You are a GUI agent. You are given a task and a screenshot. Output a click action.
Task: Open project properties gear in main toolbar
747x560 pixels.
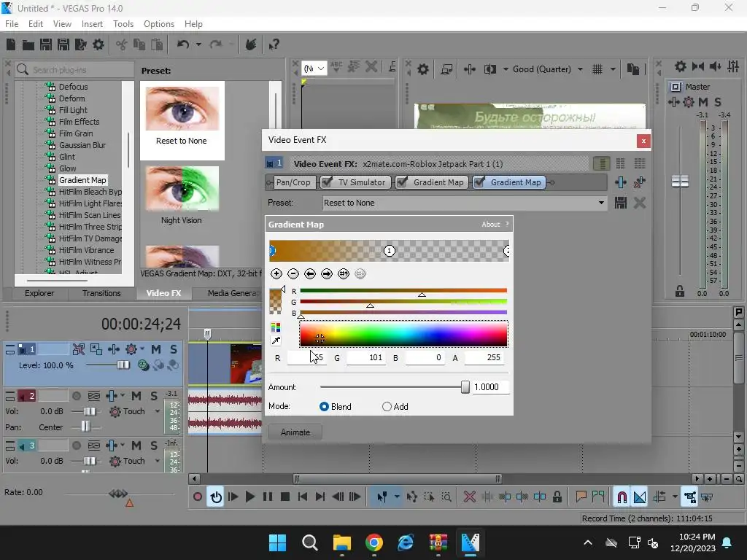click(98, 44)
